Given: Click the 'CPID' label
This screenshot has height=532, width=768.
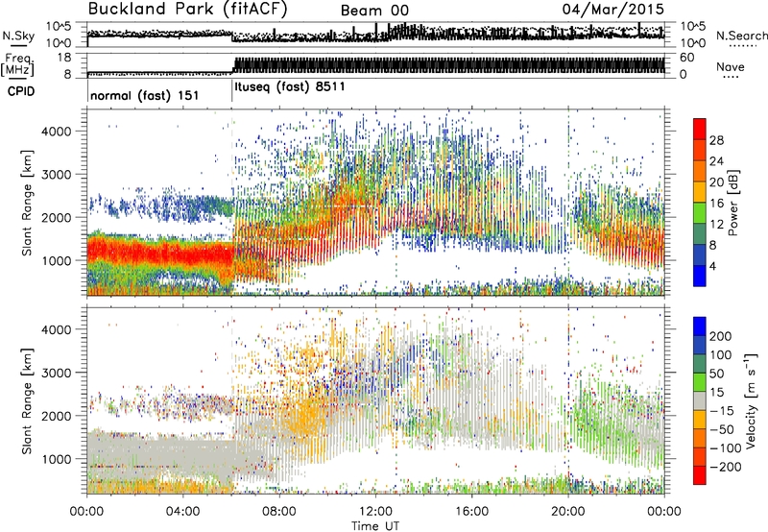Looking at the screenshot, I should (21, 91).
